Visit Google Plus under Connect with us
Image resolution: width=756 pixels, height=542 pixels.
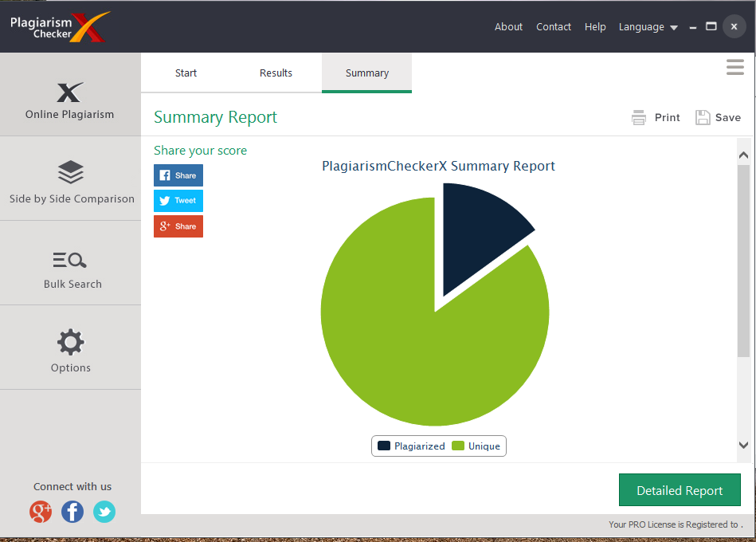[41, 512]
